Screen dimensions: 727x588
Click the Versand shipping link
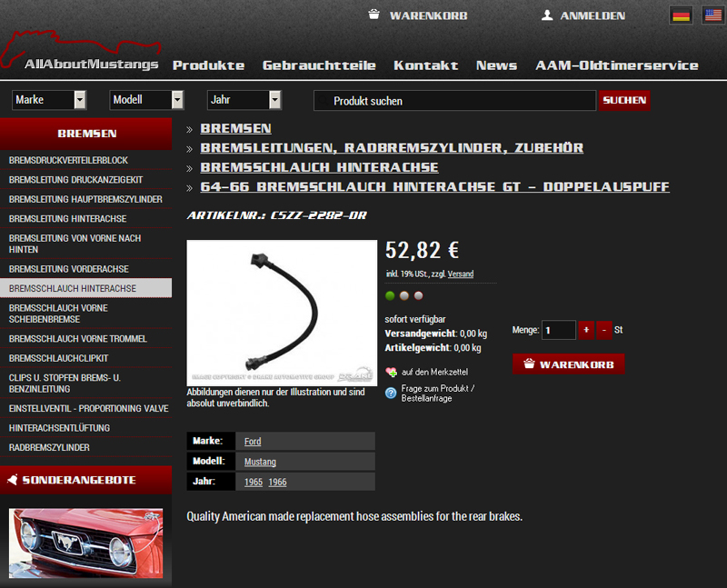pyautogui.click(x=461, y=274)
